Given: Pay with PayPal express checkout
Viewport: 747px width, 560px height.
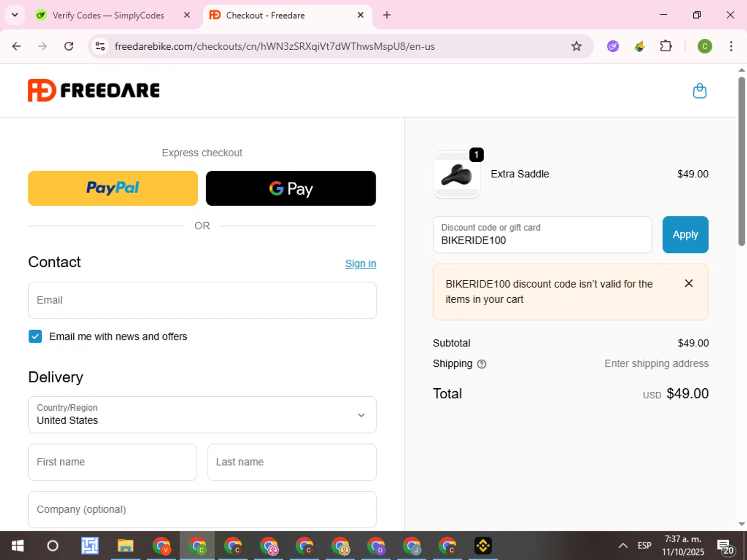Looking at the screenshot, I should tap(113, 188).
